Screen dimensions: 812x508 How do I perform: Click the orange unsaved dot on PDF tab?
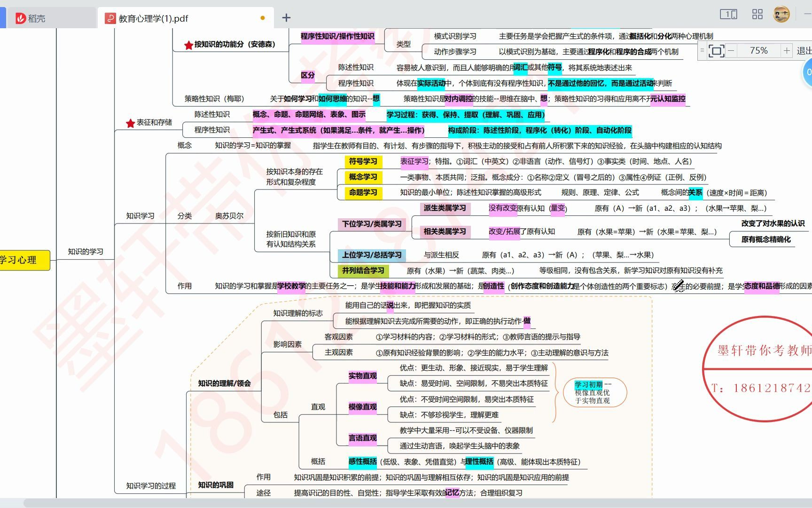point(263,18)
